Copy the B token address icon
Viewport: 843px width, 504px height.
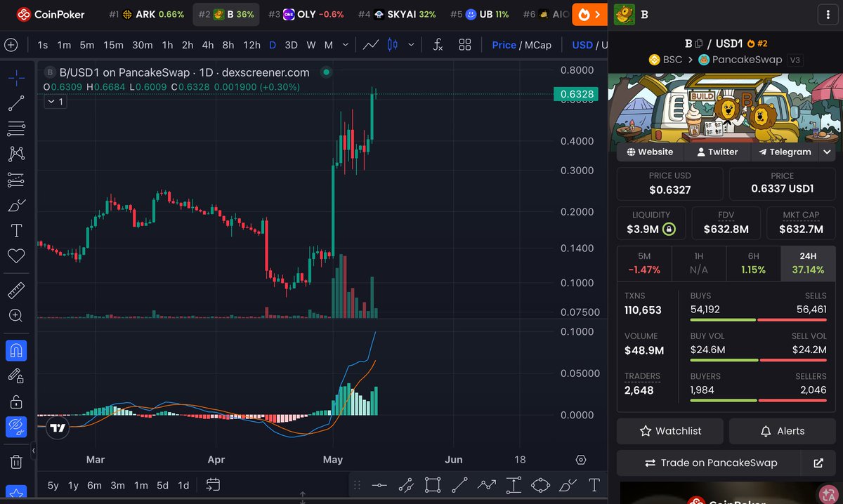click(x=699, y=44)
